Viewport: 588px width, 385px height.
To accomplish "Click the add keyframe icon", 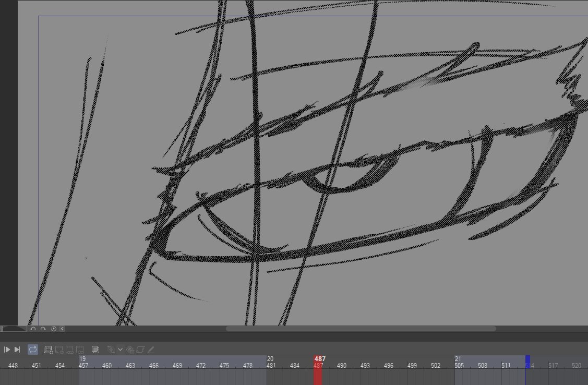I will 111,350.
